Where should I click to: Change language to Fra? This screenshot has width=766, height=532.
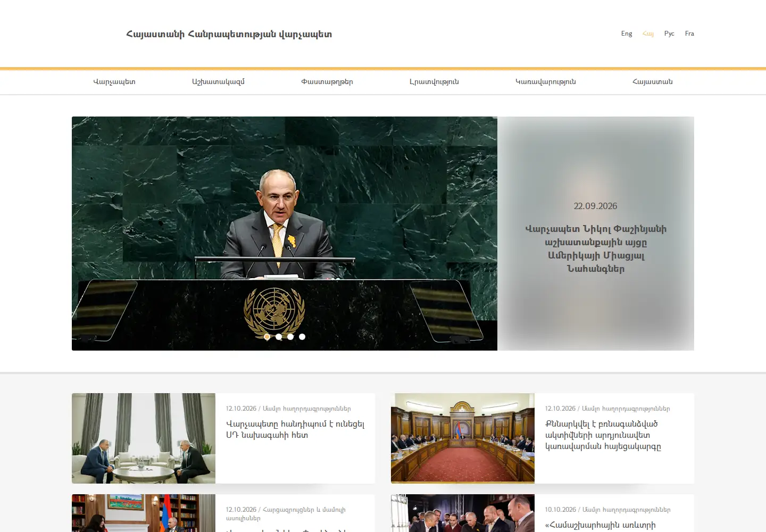(689, 34)
